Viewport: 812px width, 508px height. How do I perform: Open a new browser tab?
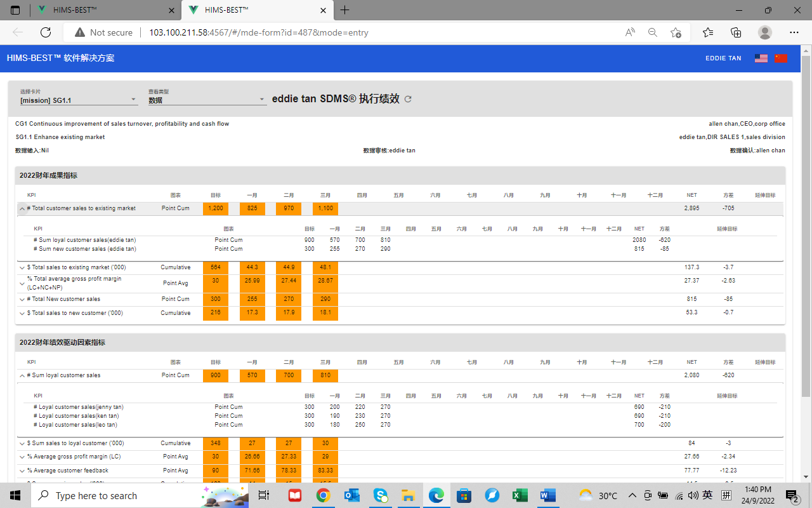click(x=344, y=10)
